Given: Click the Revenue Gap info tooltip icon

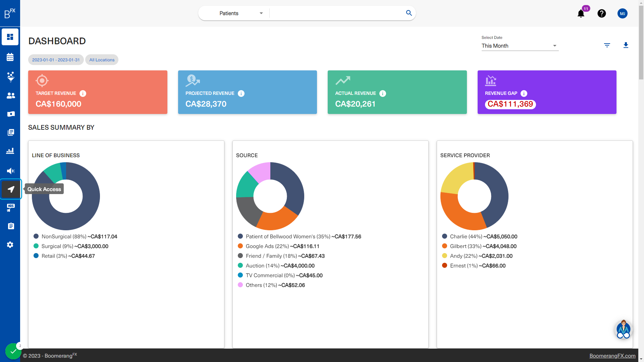Looking at the screenshot, I should click(x=524, y=93).
